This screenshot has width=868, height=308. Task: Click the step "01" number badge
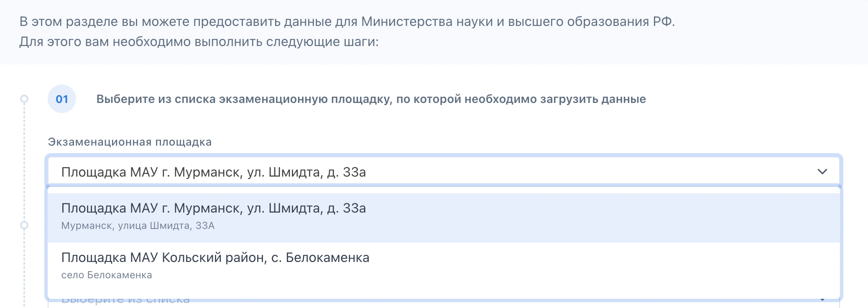point(62,99)
